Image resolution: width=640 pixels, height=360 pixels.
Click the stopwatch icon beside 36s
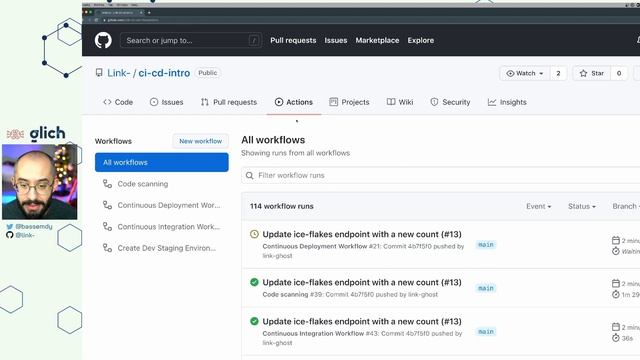point(616,338)
